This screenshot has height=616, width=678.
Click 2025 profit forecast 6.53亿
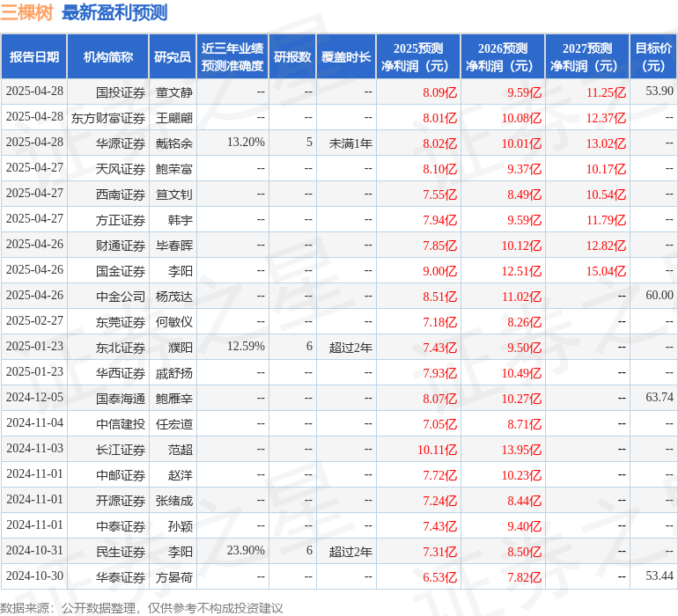439,577
